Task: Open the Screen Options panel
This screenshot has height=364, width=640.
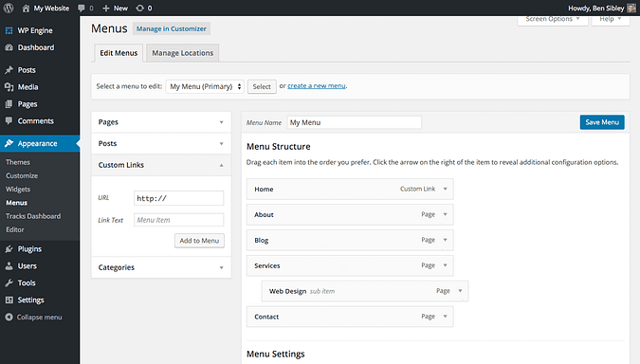Action: pos(553,20)
